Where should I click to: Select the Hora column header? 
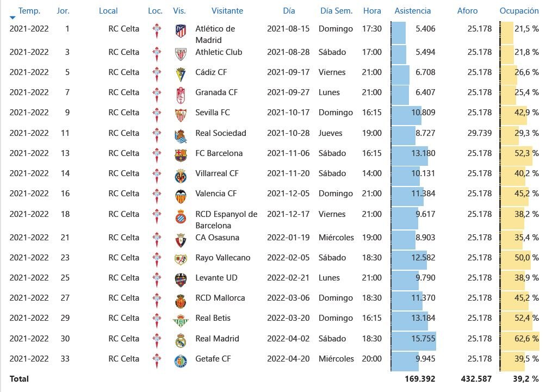click(x=372, y=11)
